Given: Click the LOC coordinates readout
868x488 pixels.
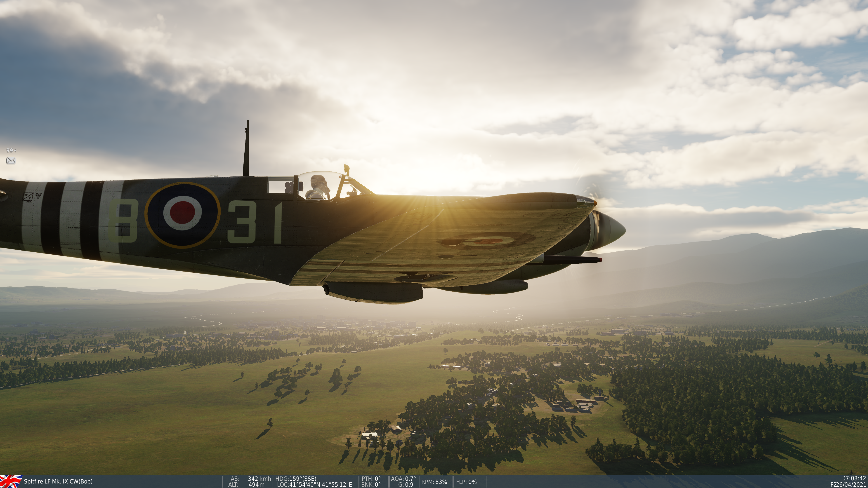Looking at the screenshot, I should click(x=314, y=484).
